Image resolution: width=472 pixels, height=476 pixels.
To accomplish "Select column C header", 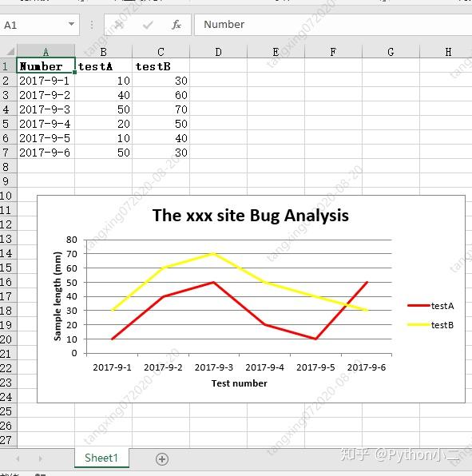I will coord(161,51).
